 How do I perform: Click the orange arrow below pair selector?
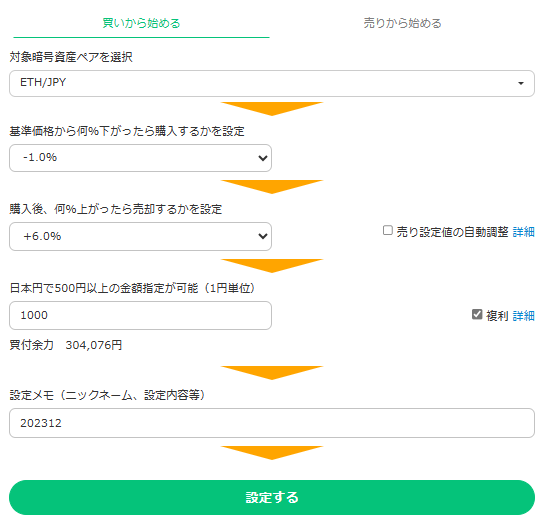272,109
